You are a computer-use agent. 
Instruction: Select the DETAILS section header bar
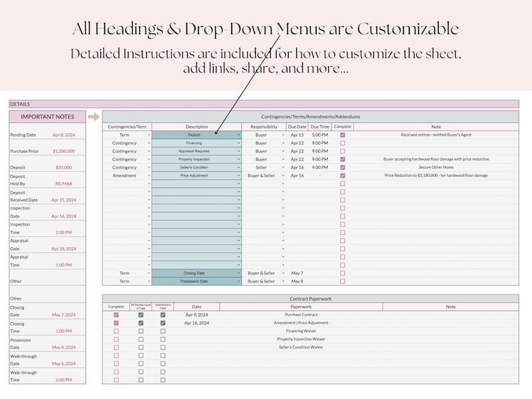pos(264,104)
